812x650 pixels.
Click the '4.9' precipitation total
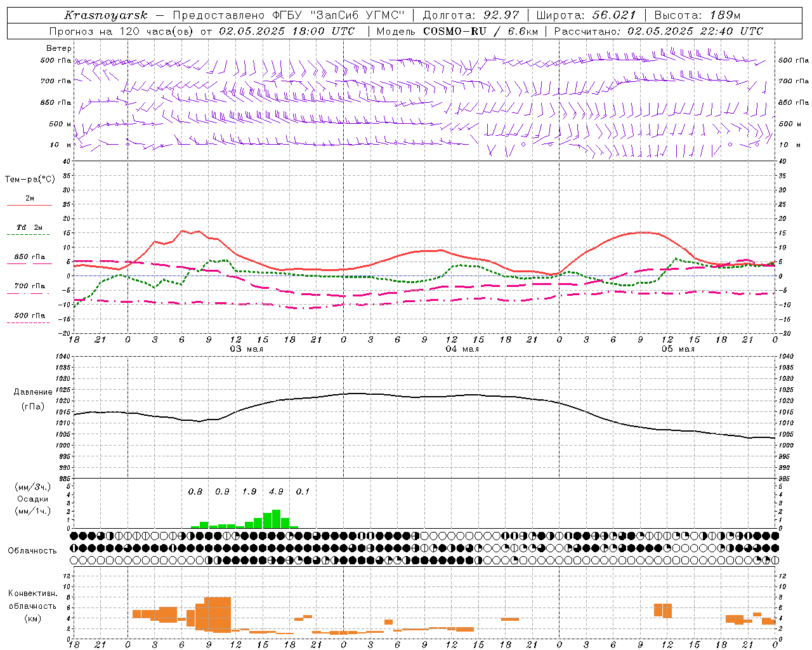[276, 492]
